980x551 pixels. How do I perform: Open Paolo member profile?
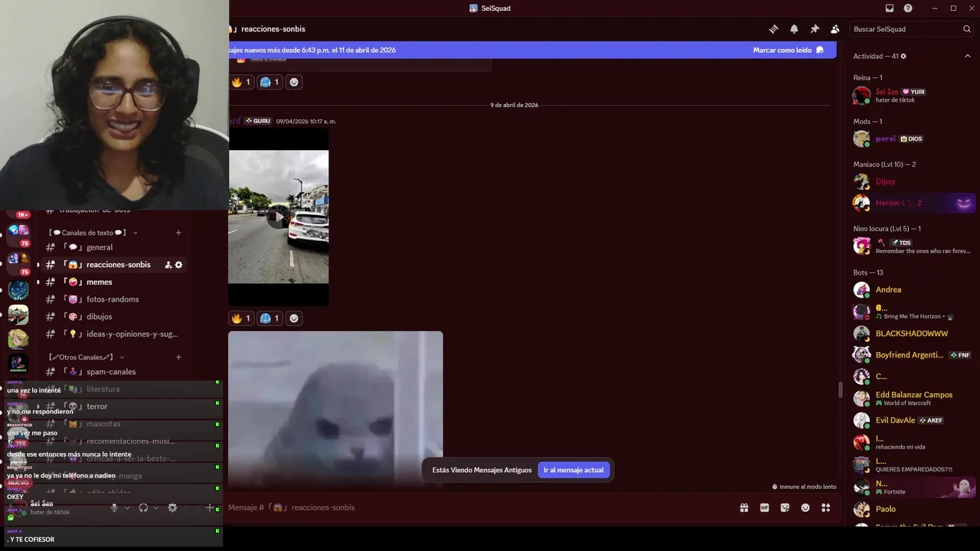pyautogui.click(x=912, y=509)
